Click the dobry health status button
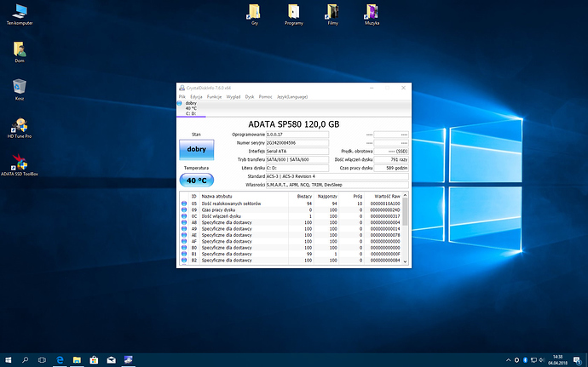Screen dimensions: 588x367 pyautogui.click(x=197, y=150)
